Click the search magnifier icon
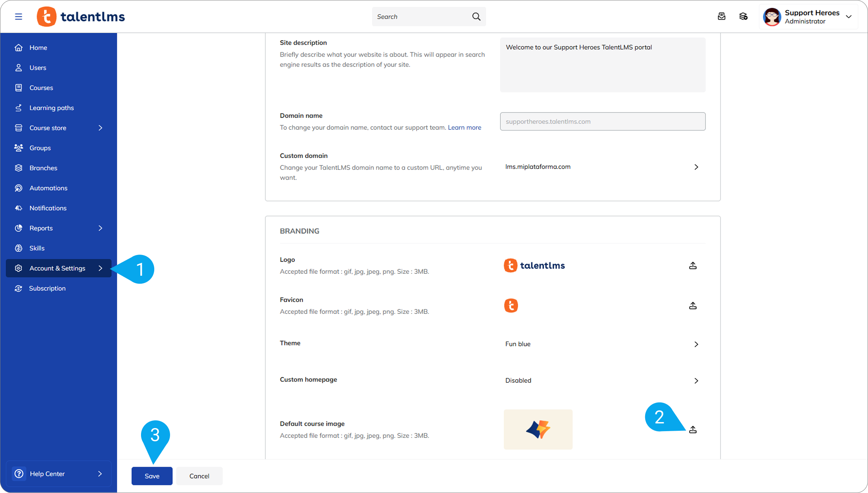Screen dimensions: 868x493 point(476,17)
